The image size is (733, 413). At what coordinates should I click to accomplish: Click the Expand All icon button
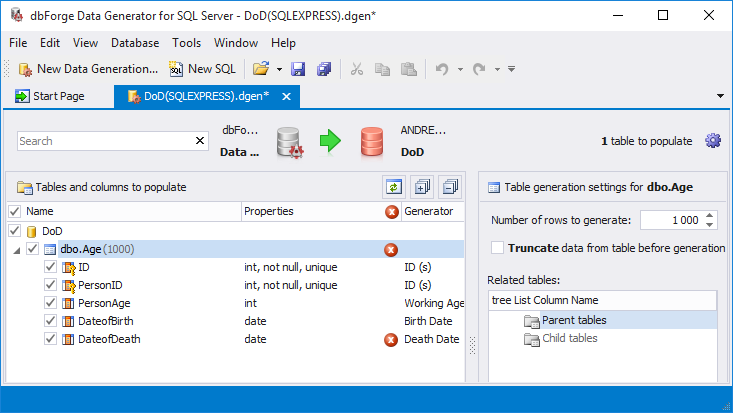[422, 187]
